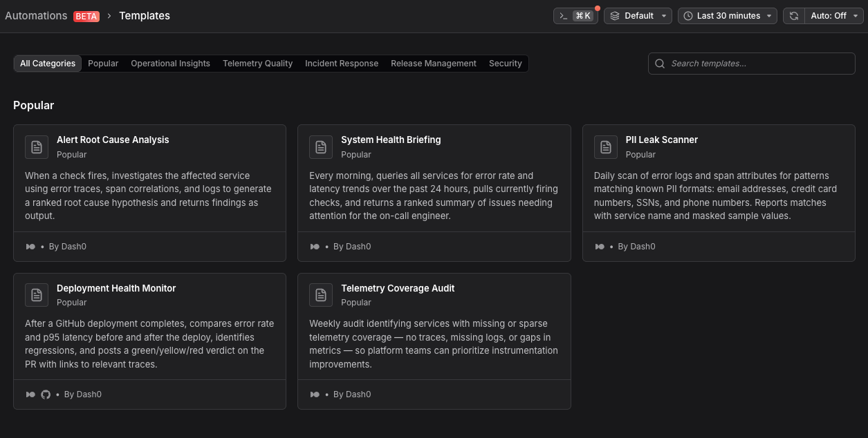
Task: Open the Default dataset dropdown
Action: pyautogui.click(x=638, y=16)
